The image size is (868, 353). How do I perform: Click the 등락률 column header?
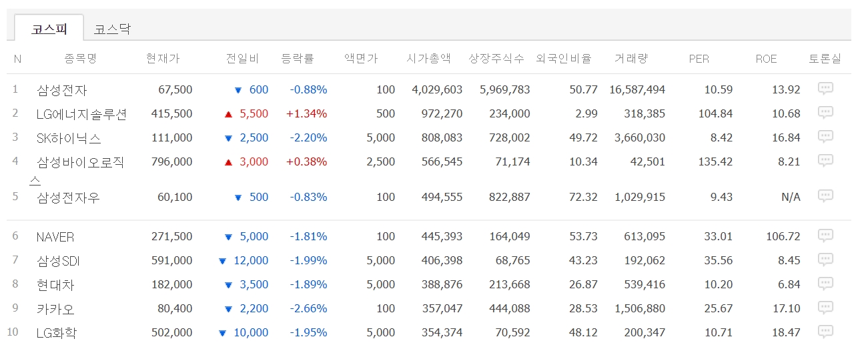[298, 59]
